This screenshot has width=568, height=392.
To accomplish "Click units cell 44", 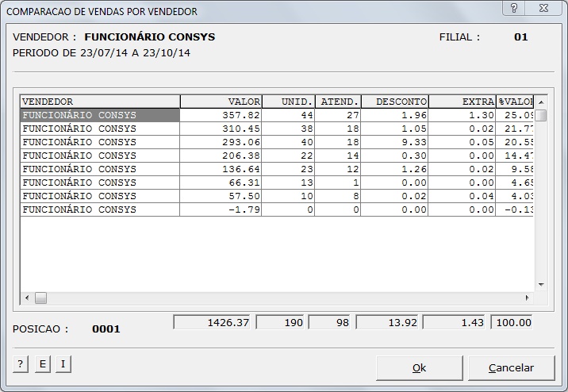I will (288, 115).
